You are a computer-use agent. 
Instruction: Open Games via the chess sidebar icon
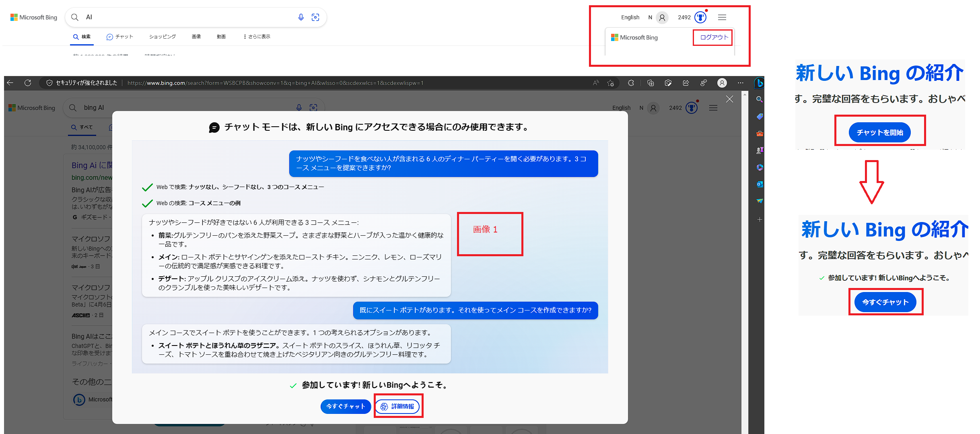[760, 150]
